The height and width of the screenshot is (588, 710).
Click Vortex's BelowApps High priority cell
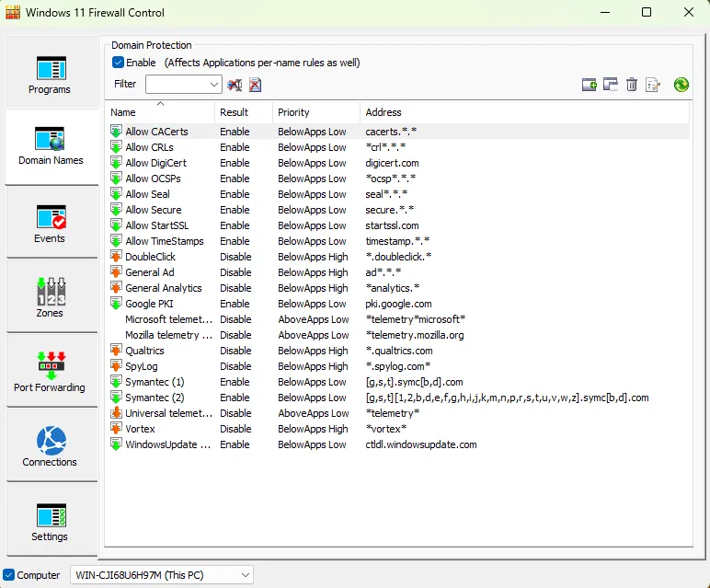coord(313,429)
